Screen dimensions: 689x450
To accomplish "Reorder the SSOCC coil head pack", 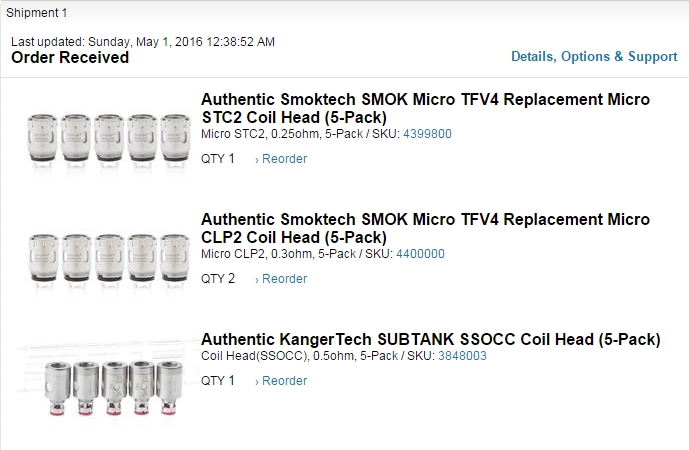I will tap(284, 381).
